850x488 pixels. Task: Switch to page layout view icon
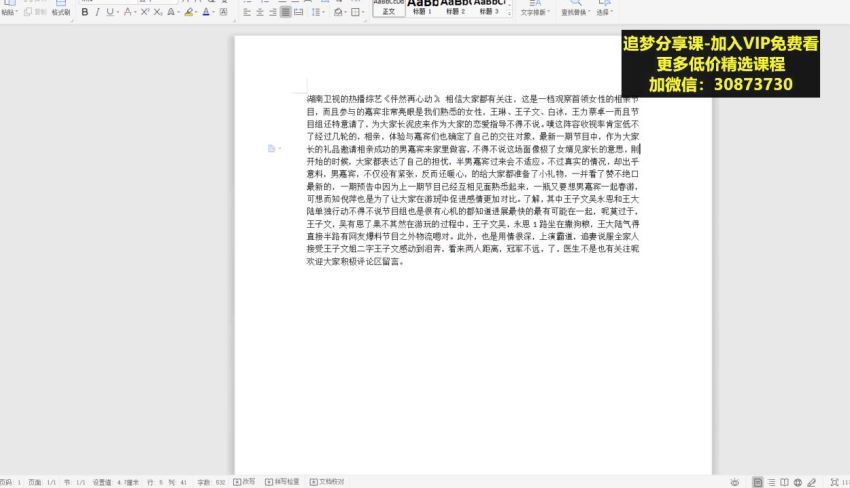[758, 482]
